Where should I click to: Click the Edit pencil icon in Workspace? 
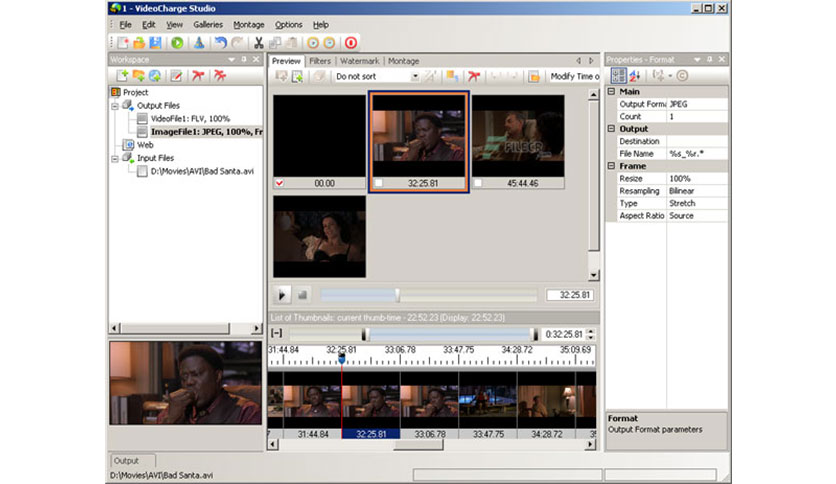[x=176, y=76]
